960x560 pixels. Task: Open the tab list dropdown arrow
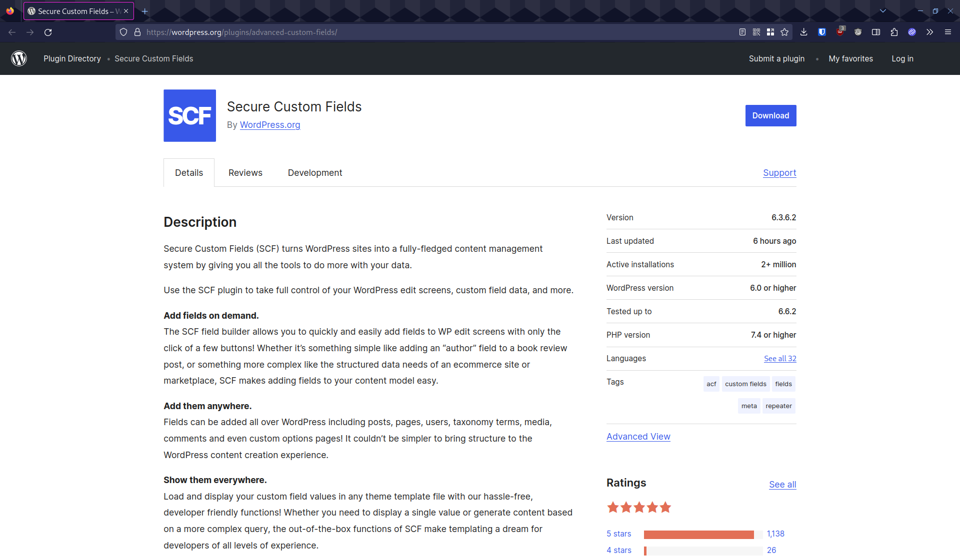[x=883, y=11]
